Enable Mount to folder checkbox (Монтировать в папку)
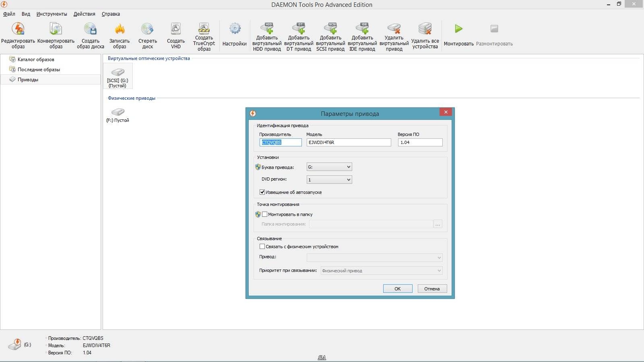644x362 pixels. pyautogui.click(x=264, y=214)
